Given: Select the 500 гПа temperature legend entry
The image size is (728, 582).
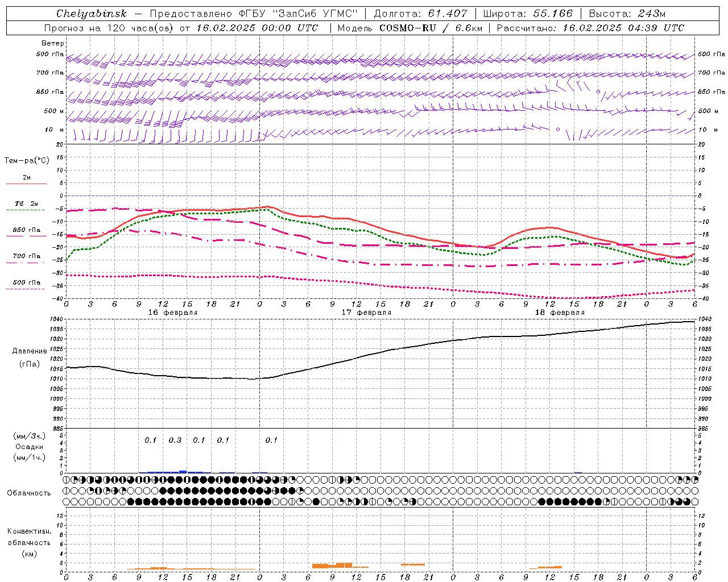Looking at the screenshot, I should click(x=26, y=282).
